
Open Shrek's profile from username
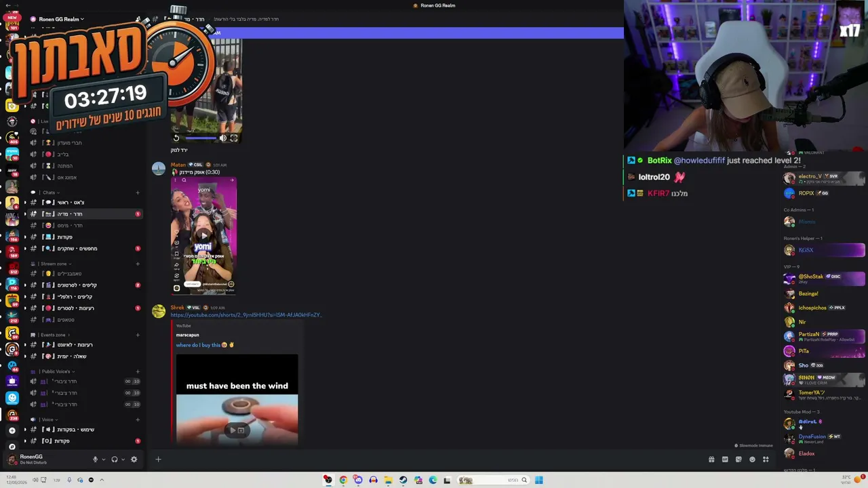pyautogui.click(x=178, y=308)
